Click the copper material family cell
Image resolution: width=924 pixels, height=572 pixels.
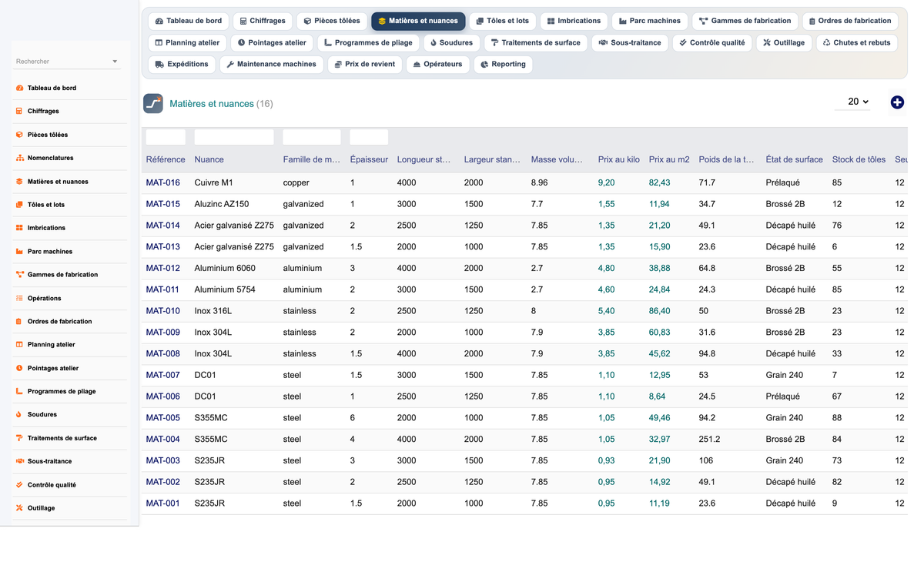click(296, 183)
